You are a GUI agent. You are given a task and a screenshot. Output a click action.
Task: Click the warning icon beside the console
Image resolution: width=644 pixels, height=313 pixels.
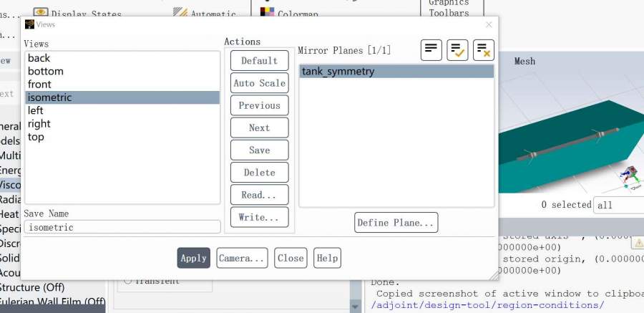click(639, 243)
